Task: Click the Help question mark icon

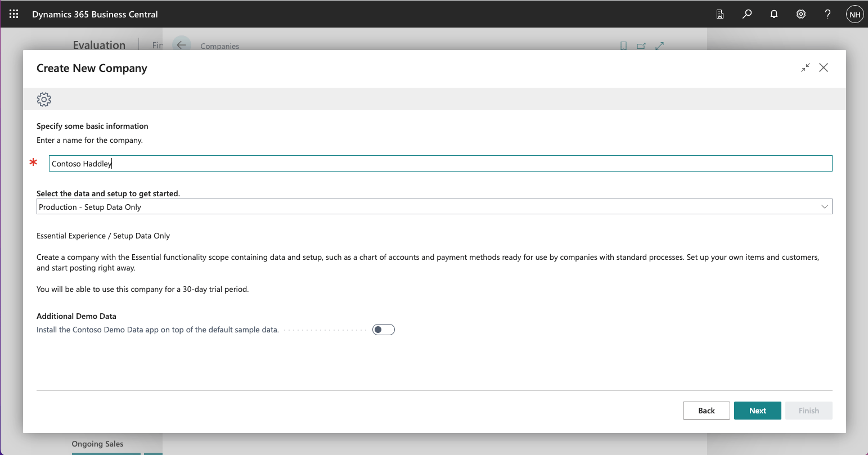Action: pos(827,14)
